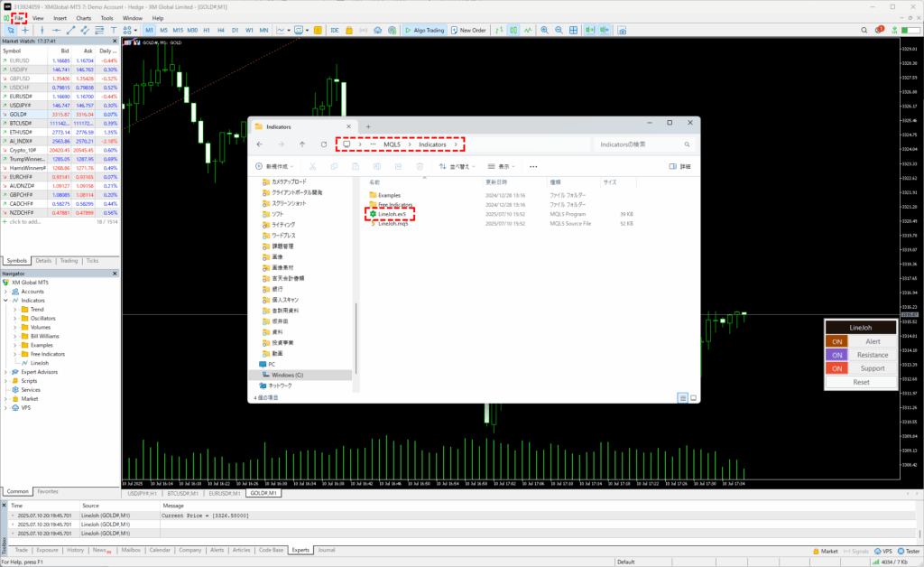
Task: Open the Charts menu
Action: [x=83, y=18]
